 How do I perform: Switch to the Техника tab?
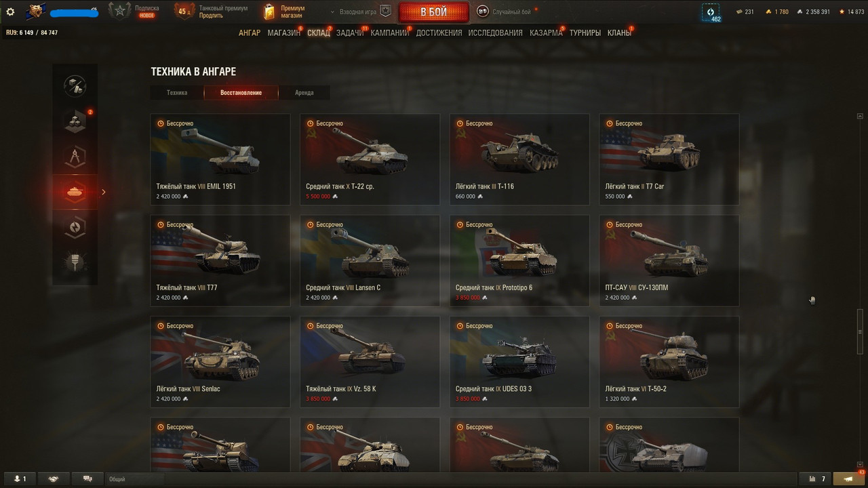point(177,93)
